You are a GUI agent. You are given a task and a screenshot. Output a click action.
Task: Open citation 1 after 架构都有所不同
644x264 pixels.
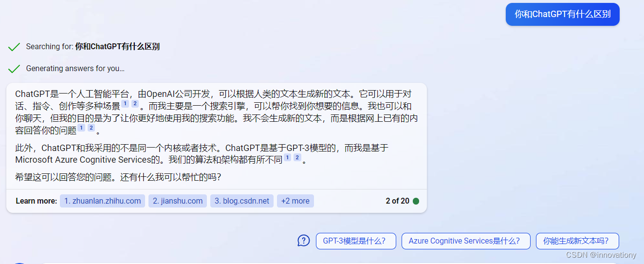287,158
